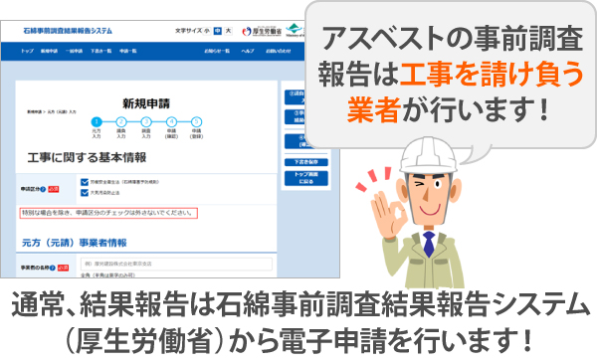Click the 元方（元請）事業者情報 heading
The width and height of the screenshot is (597, 364).
click(75, 243)
